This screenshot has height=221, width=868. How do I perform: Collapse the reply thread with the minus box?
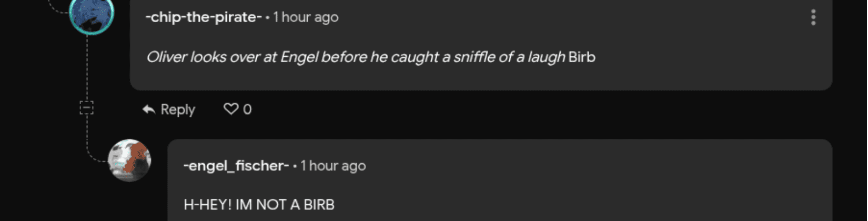tap(87, 108)
